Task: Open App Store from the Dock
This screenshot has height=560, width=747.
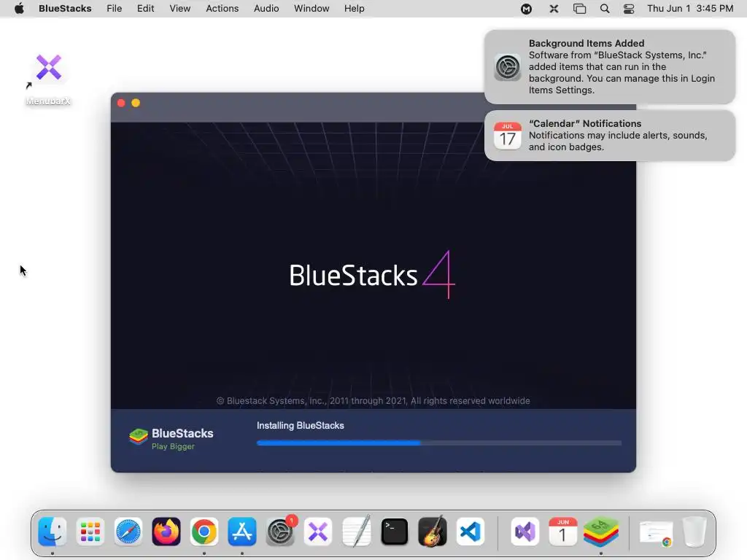Action: pos(242,532)
